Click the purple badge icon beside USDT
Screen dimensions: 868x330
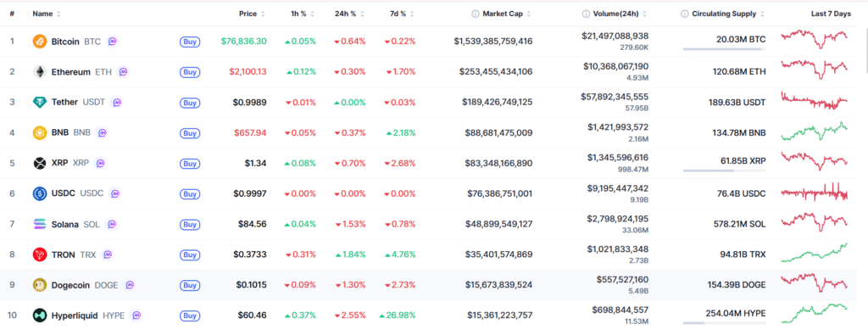pyautogui.click(x=116, y=103)
